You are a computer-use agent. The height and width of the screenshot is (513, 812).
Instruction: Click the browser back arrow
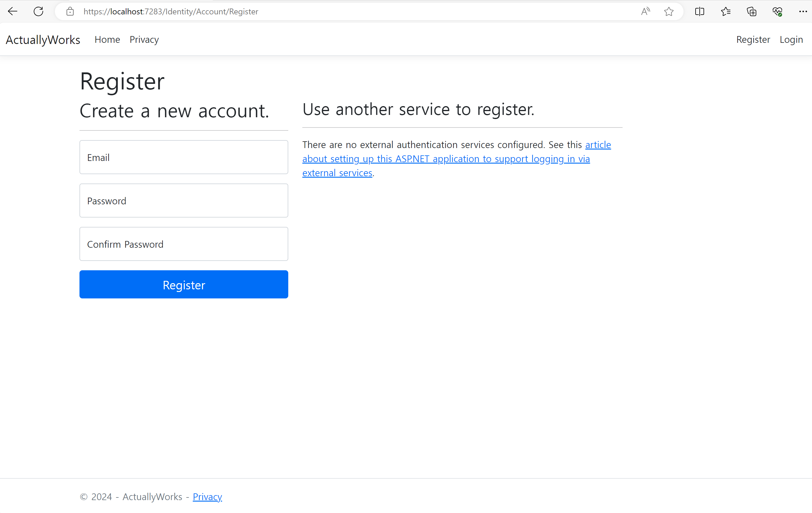tap(13, 11)
